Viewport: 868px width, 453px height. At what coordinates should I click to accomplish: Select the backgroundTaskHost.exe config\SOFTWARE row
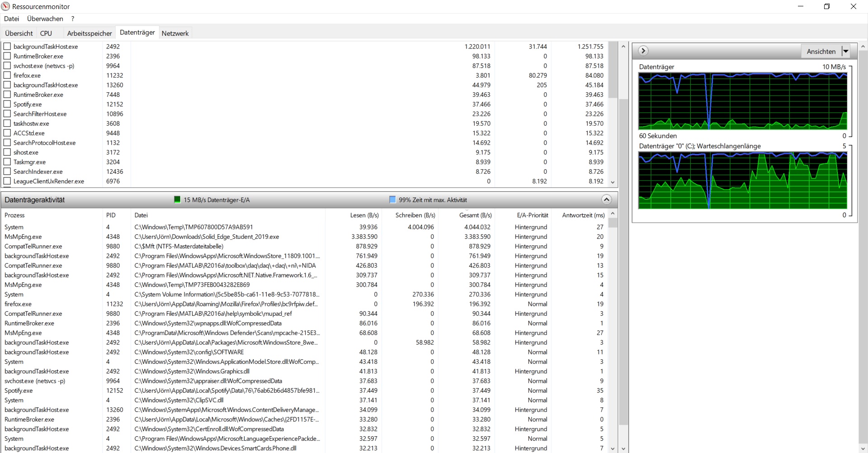coord(304,352)
